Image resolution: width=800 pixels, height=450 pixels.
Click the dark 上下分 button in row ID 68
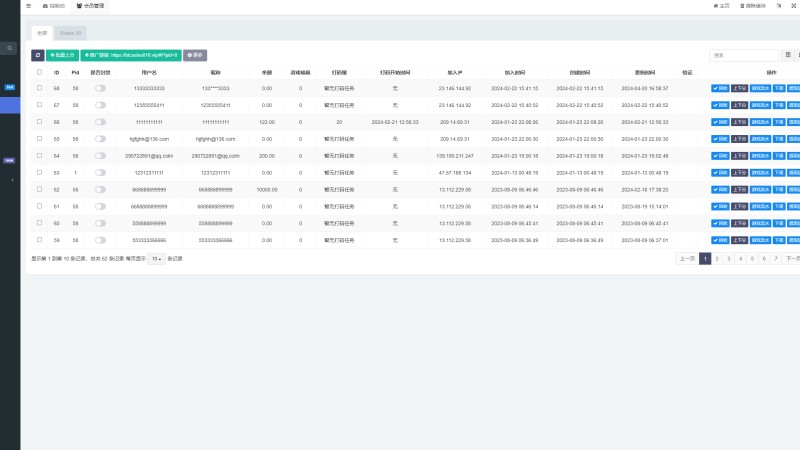coord(739,88)
